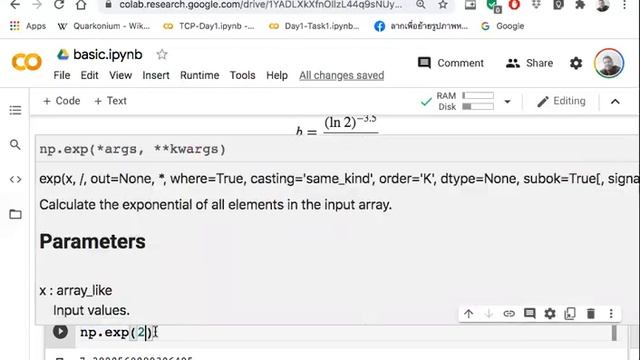Image resolution: width=640 pixels, height=360 pixels.
Task: Open Day1-Task1.ipynb bookmark
Action: (314, 26)
